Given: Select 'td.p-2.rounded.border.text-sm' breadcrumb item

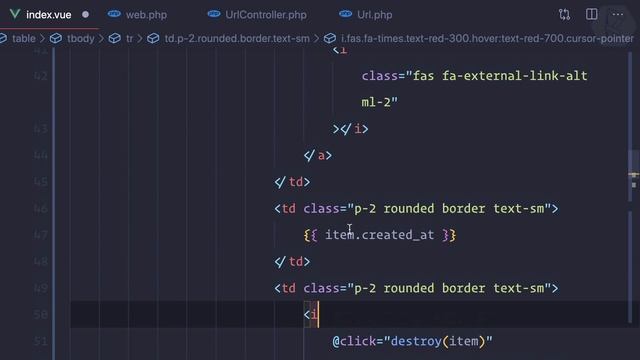Looking at the screenshot, I should point(237,39).
